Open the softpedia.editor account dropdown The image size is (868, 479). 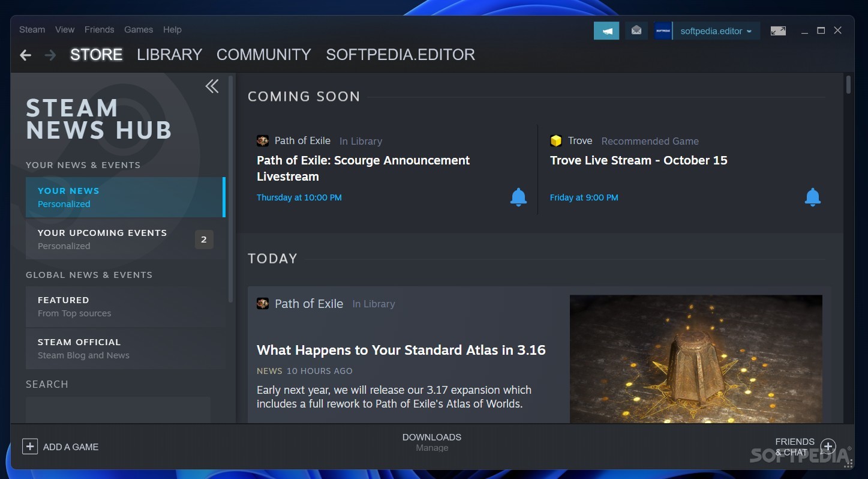(x=716, y=31)
